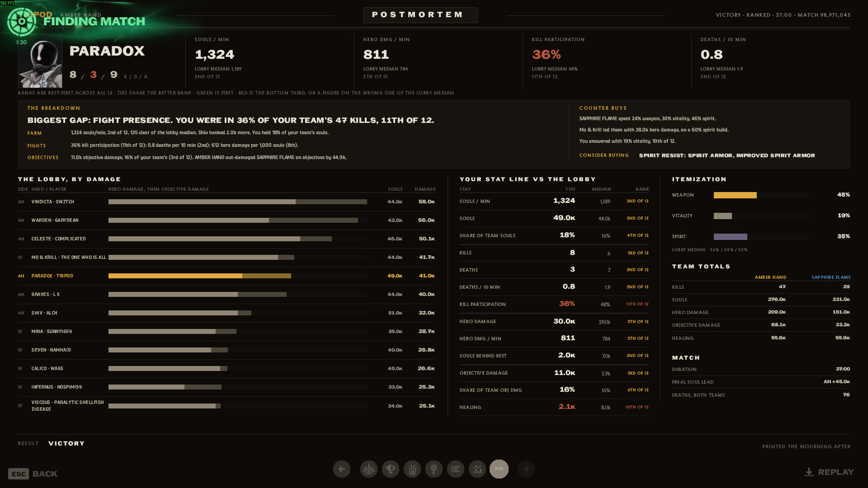Viewport: 868px width, 488px height.
Task: Go to the previous page with the left arrow
Action: click(x=342, y=469)
